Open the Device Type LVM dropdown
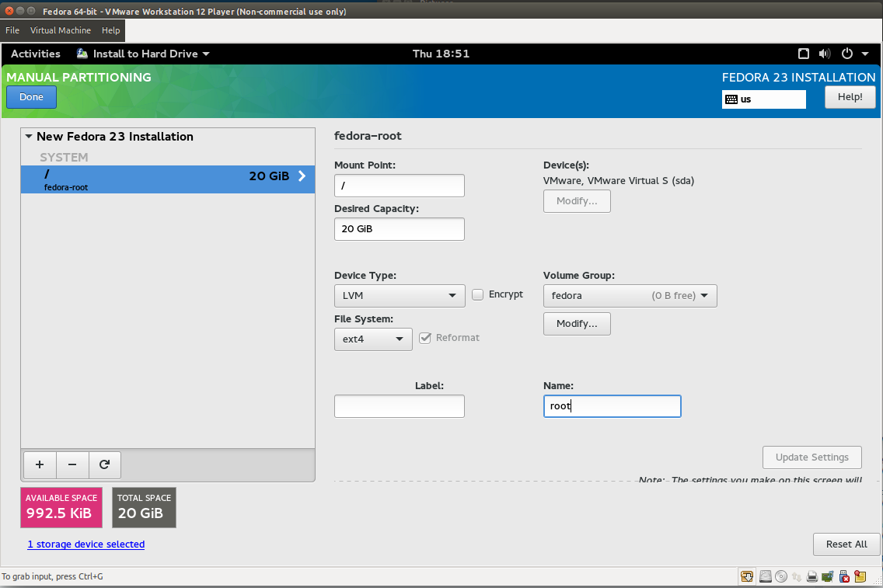The image size is (883, 588). coord(400,295)
